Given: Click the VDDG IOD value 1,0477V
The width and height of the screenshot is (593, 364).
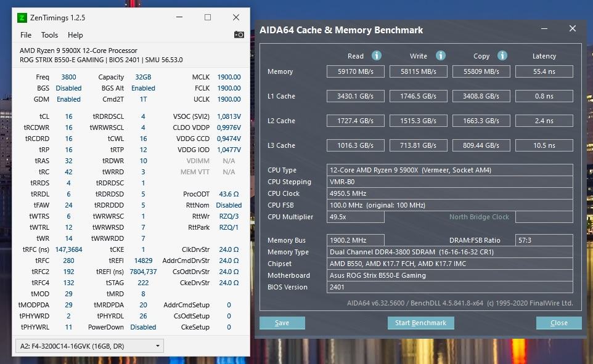Looking at the screenshot, I should point(229,150).
